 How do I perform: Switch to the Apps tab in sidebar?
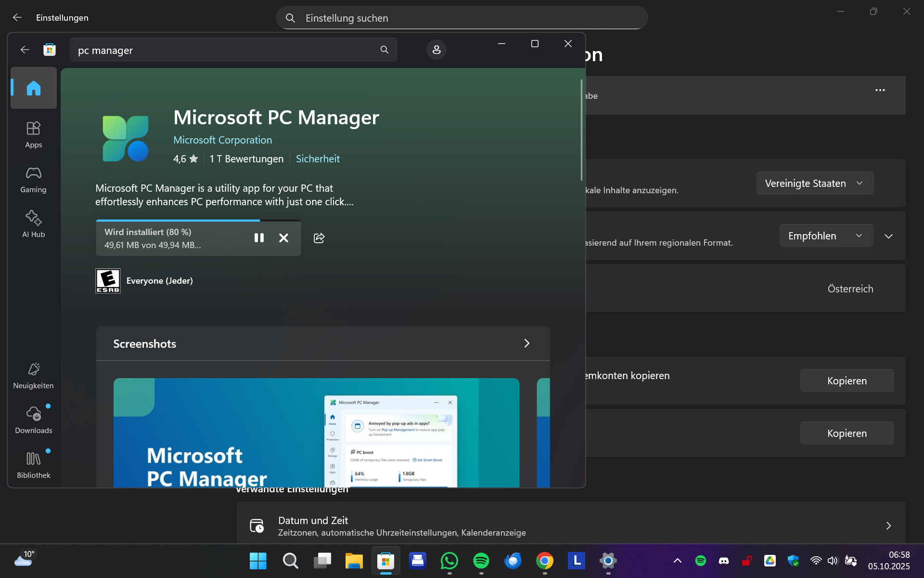pyautogui.click(x=33, y=134)
